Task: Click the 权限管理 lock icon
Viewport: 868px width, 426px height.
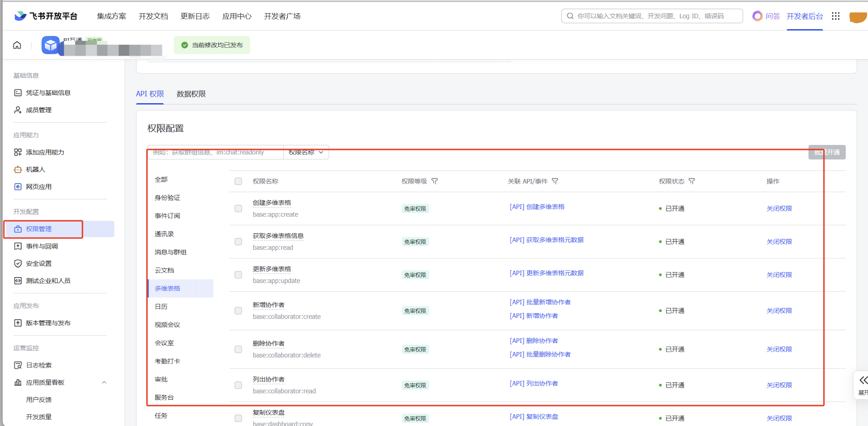Action: tap(18, 229)
